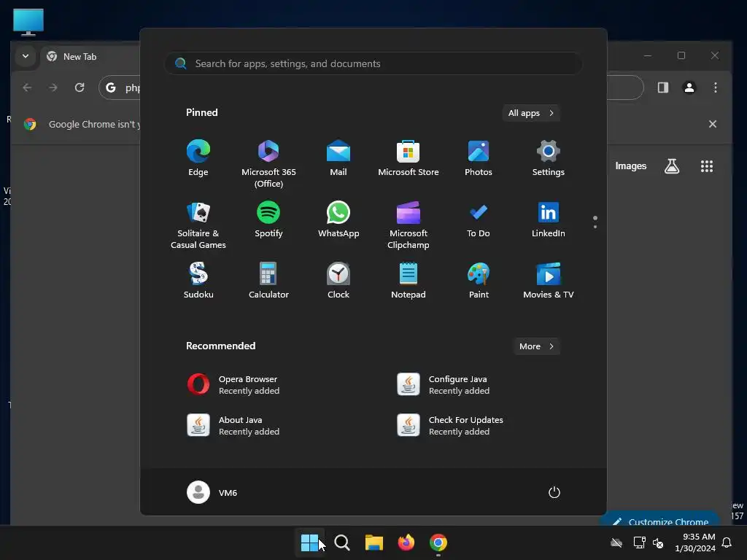Open taskbar Search magnifier
This screenshot has width=747, height=560.
coord(341,542)
